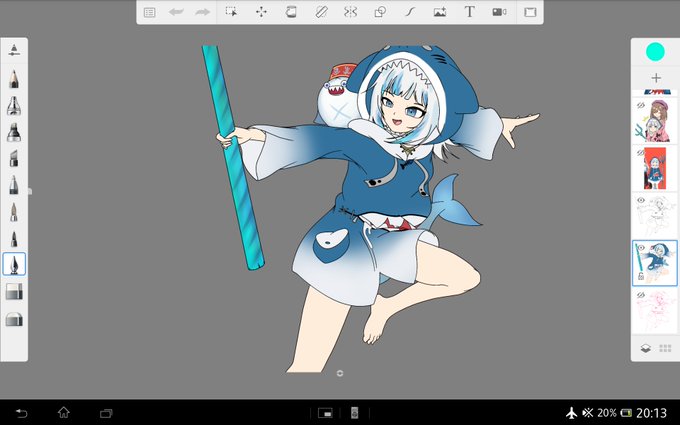Activate the Transform move tool
The image size is (680, 425).
261,12
